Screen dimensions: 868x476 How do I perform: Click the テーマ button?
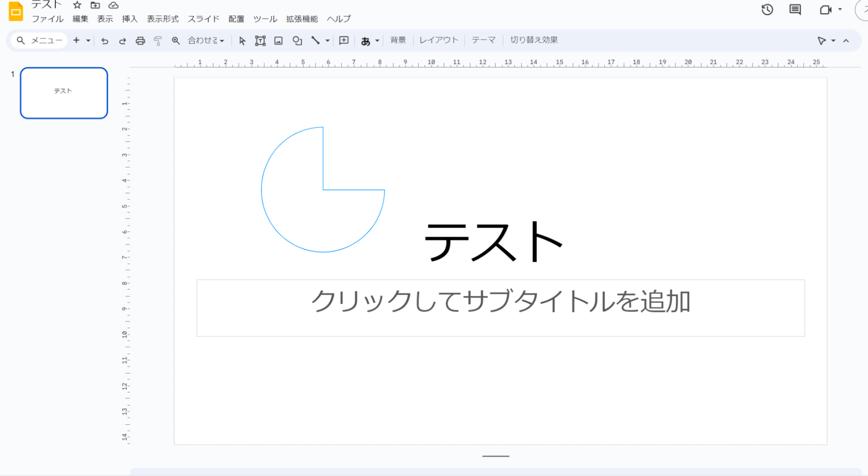[483, 40]
